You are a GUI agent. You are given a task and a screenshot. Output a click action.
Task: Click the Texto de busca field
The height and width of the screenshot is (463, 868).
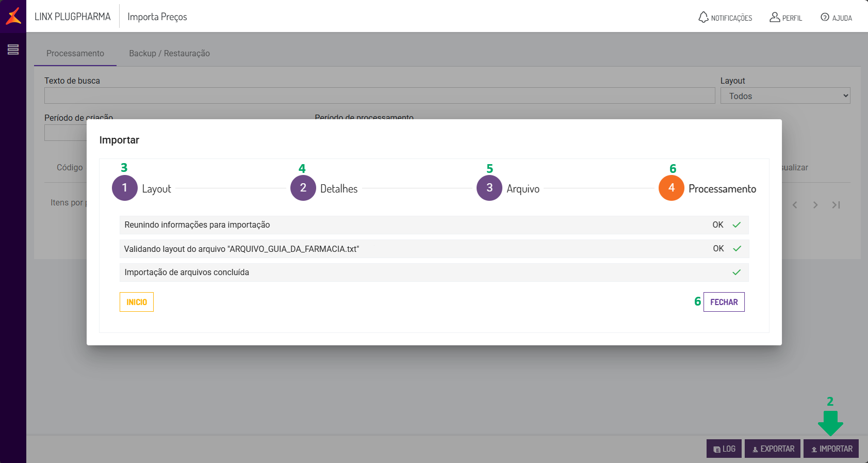click(380, 95)
